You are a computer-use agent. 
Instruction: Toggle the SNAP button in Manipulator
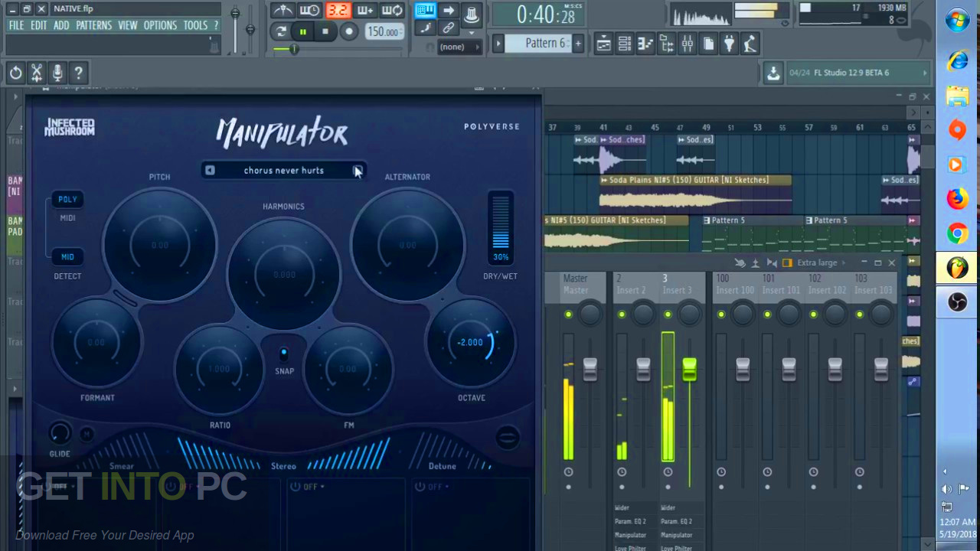pos(284,353)
